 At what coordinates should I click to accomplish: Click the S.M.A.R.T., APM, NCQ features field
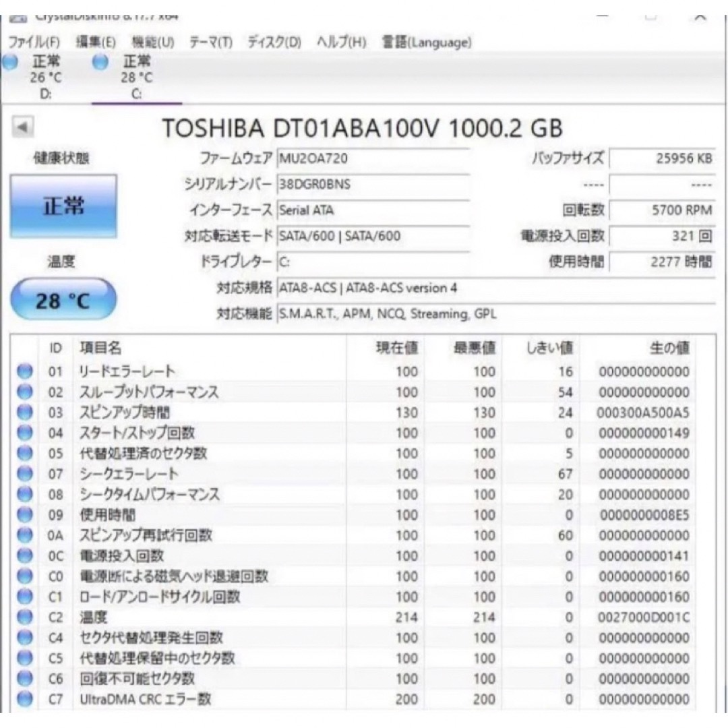496,314
